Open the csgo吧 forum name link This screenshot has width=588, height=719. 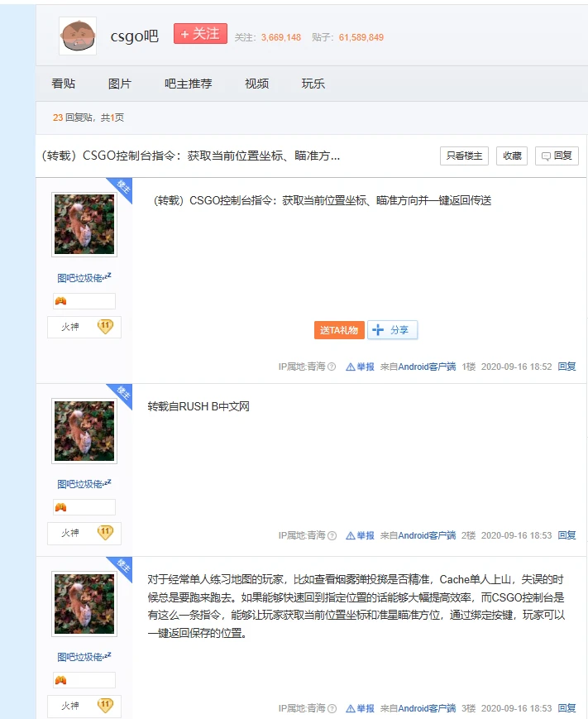134,36
